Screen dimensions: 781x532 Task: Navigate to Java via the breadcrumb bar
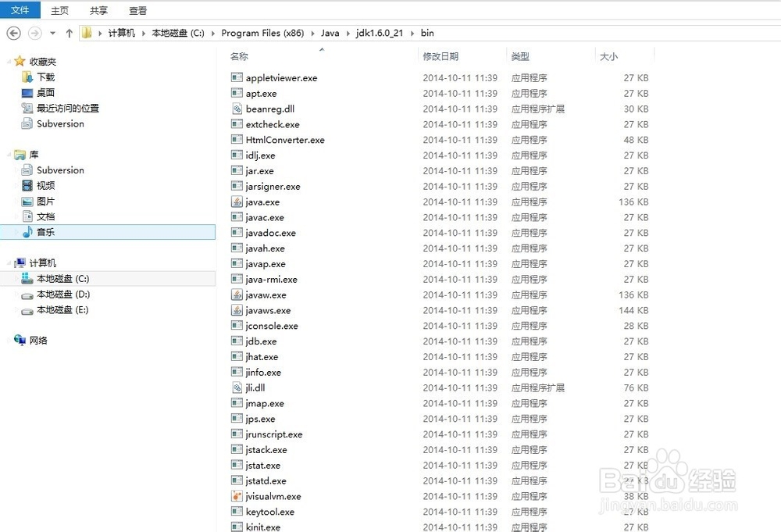coord(330,33)
